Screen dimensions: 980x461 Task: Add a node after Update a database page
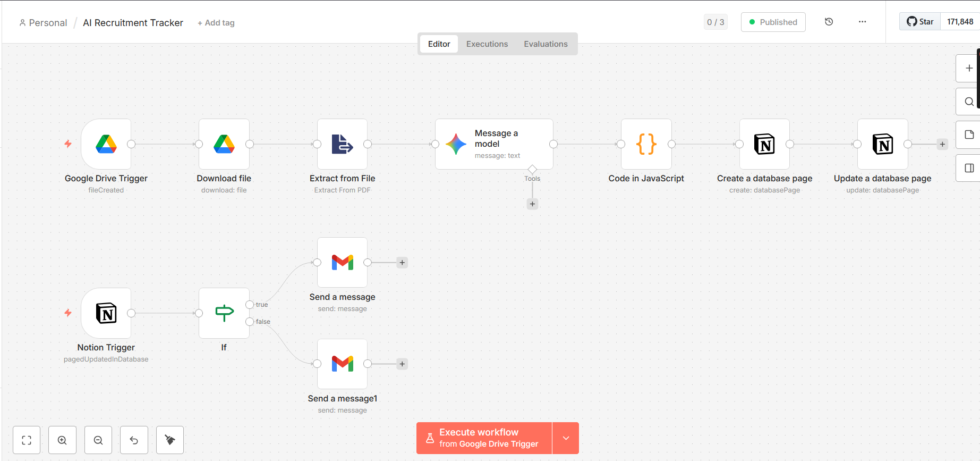pos(942,144)
